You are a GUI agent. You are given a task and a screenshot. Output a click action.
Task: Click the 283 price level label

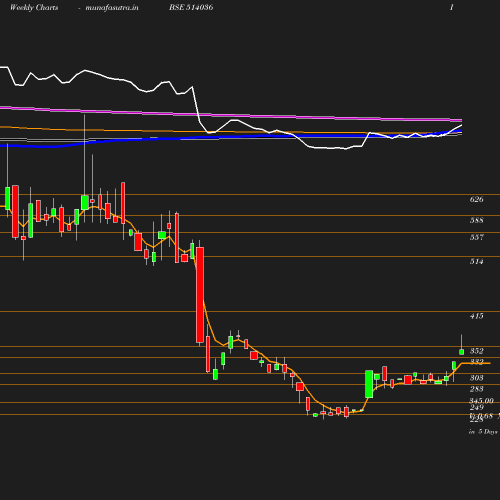[476, 389]
